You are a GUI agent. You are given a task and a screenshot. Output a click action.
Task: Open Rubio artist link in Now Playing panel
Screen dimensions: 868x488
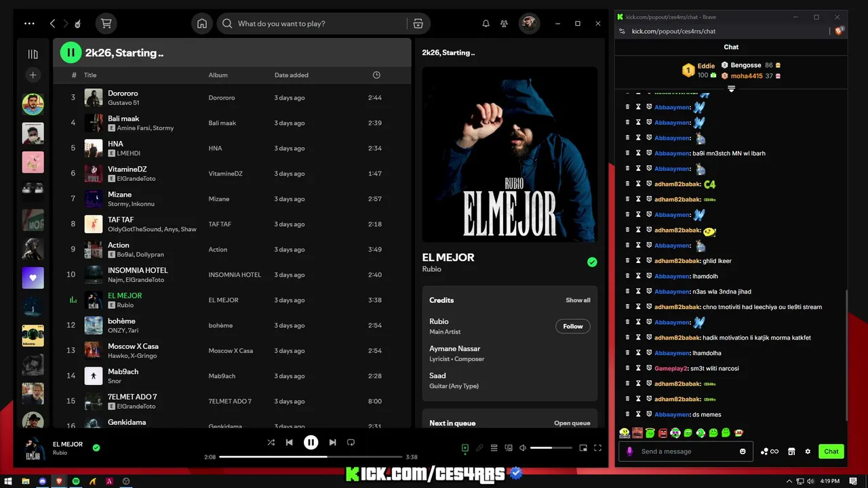coord(431,269)
